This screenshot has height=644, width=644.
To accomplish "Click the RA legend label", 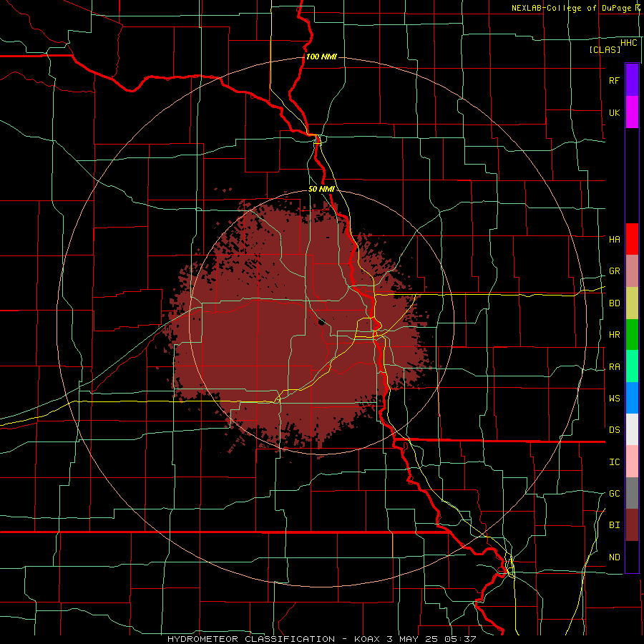I will pyautogui.click(x=615, y=367).
